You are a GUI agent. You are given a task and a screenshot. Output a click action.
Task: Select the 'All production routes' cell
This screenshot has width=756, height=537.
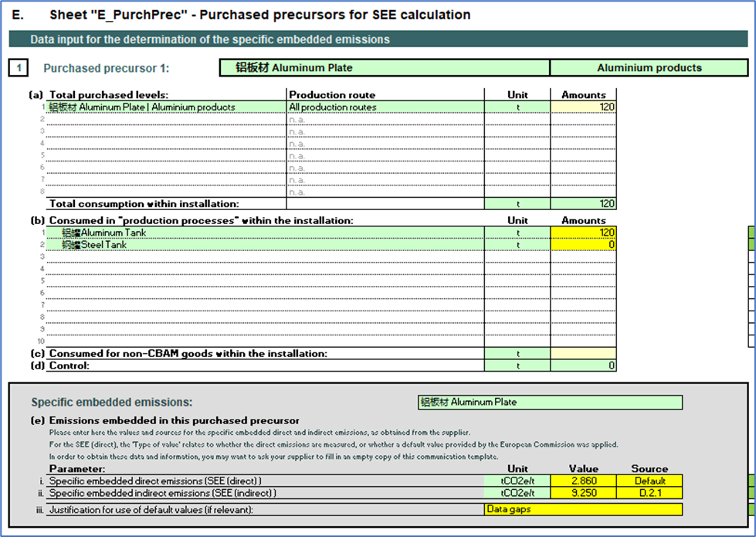coord(385,107)
